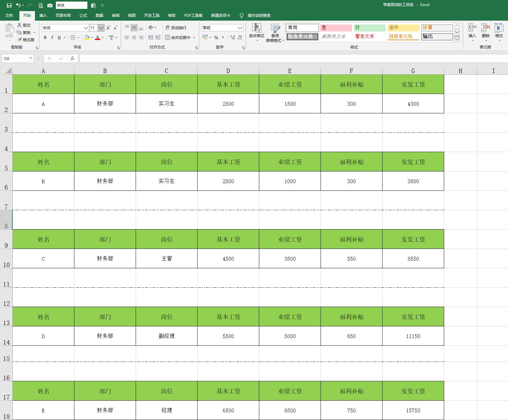The height and width of the screenshot is (420, 508).
Task: Increase font size with the large A
Action: click(108, 28)
